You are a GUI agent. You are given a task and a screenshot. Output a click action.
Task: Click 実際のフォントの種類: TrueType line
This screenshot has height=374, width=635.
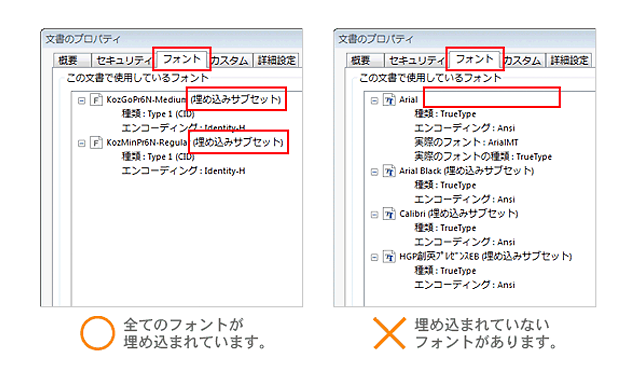[483, 156]
